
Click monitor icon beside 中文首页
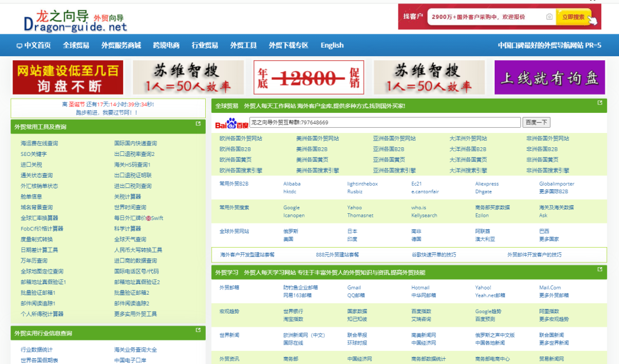[x=19, y=46]
